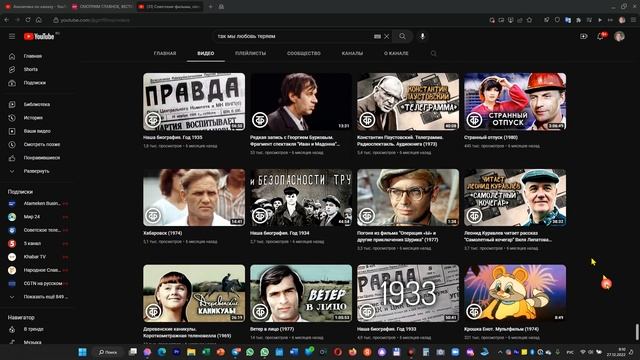Switch to the ПЛЕЙЛИСТЫ tab

coord(251,53)
